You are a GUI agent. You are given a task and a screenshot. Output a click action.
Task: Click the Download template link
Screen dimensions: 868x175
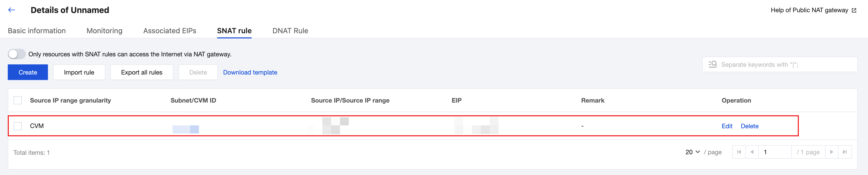(x=250, y=72)
